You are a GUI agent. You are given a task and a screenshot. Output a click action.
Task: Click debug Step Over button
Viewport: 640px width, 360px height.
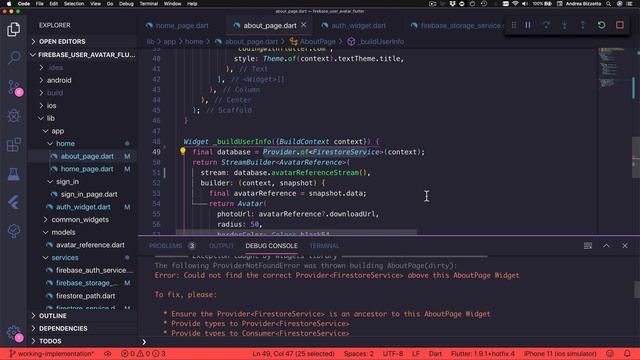(x=546, y=25)
